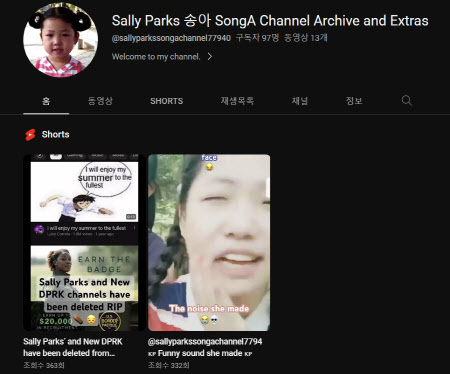
Task: Click the 'Funny sound she made' video title
Action: point(205,347)
